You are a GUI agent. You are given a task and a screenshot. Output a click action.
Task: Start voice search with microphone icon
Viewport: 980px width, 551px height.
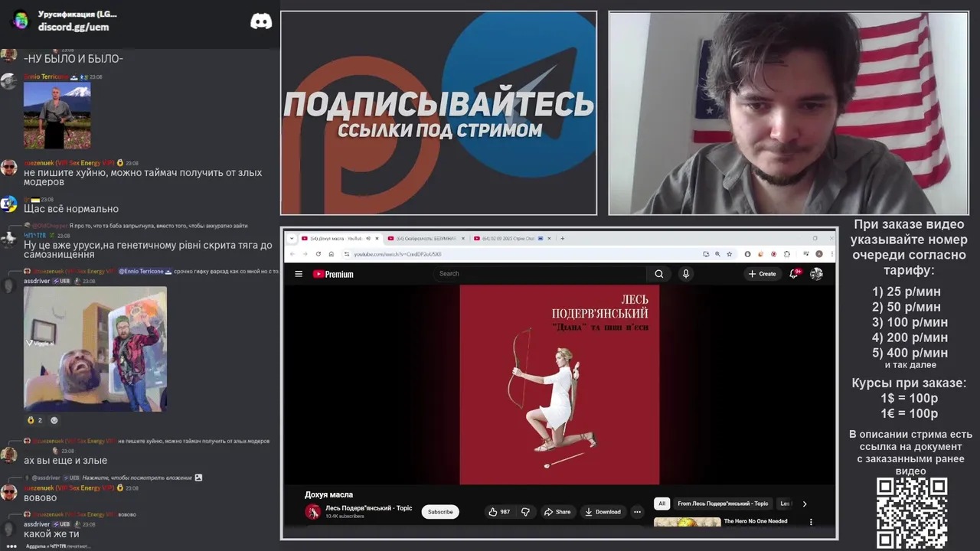click(686, 274)
